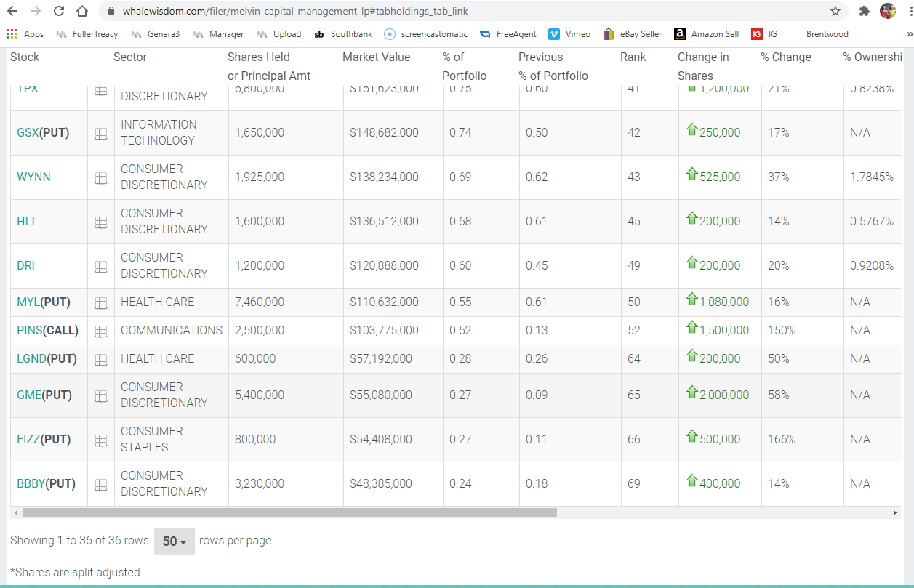This screenshot has width=914, height=588.
Task: Open the FIZZ(PUT) stock link
Action: 44,439
